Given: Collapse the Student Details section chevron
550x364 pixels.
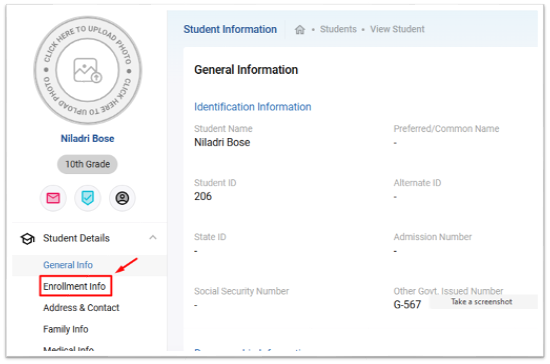Looking at the screenshot, I should click(x=153, y=238).
